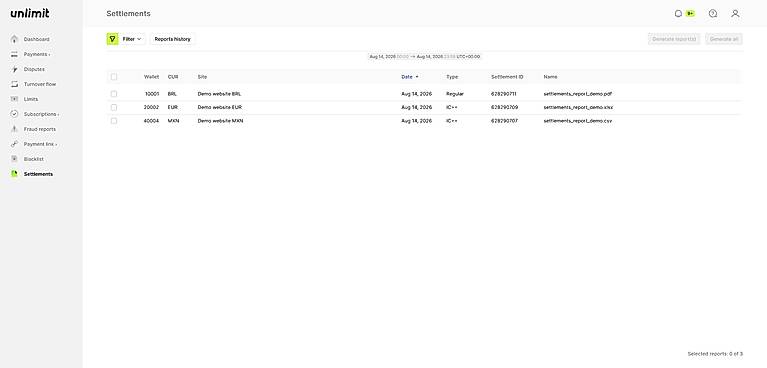Click Demo website BRL cell
Image resolution: width=767 pixels, height=368 pixels.
click(219, 94)
